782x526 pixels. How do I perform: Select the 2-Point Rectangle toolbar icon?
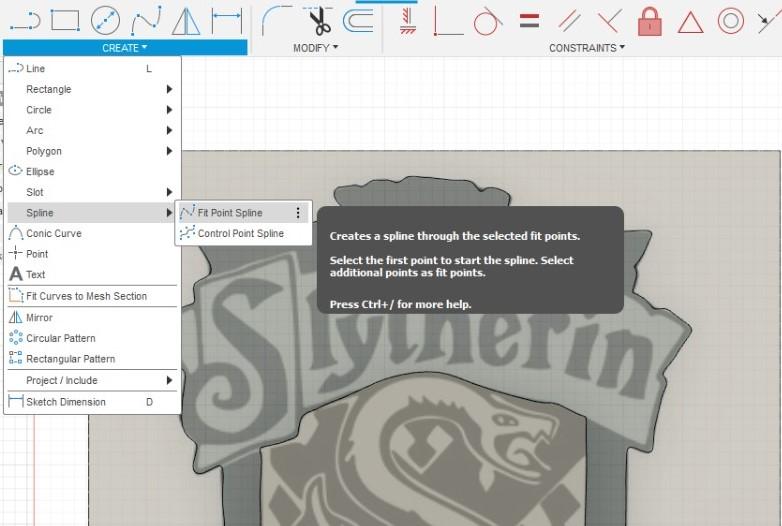pos(65,21)
